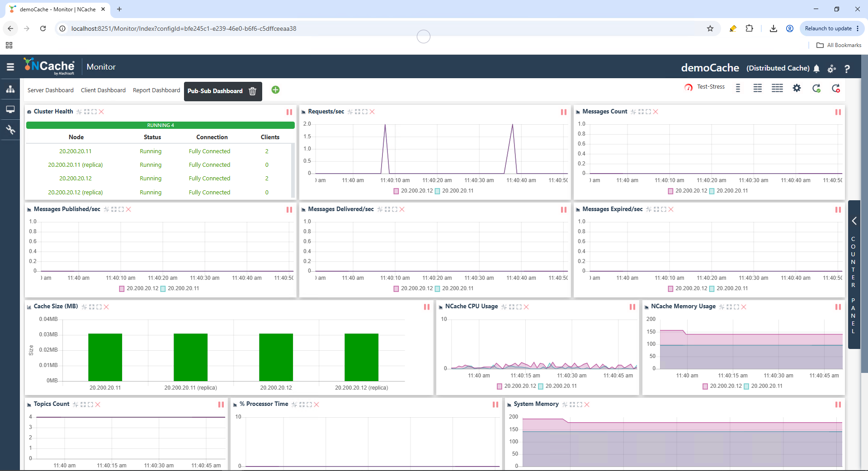Maximize the System Memory panel to fullscreen

click(580, 405)
